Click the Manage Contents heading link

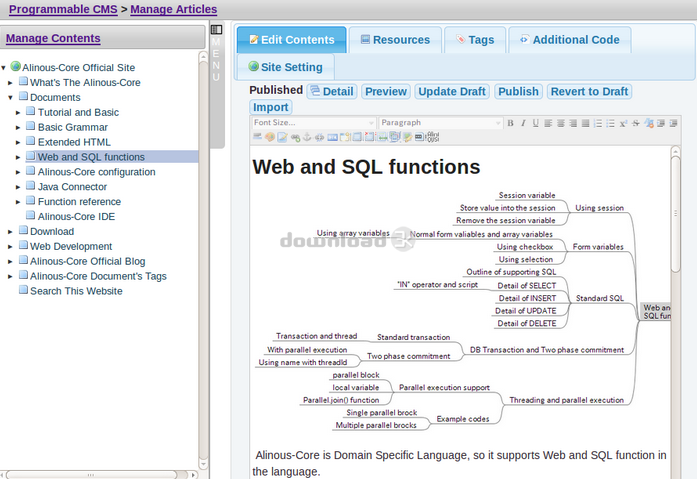[x=53, y=38]
